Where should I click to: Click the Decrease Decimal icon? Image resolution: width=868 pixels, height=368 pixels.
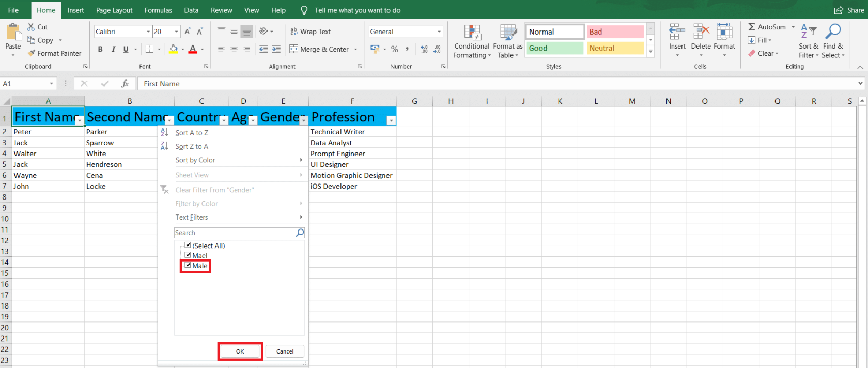[x=437, y=49]
